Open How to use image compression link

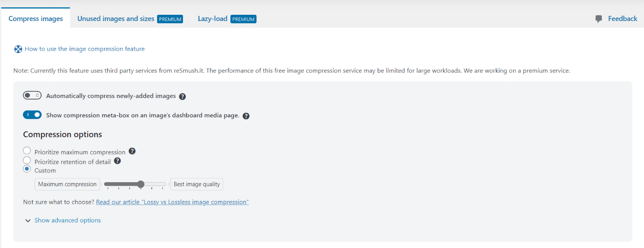tap(85, 49)
